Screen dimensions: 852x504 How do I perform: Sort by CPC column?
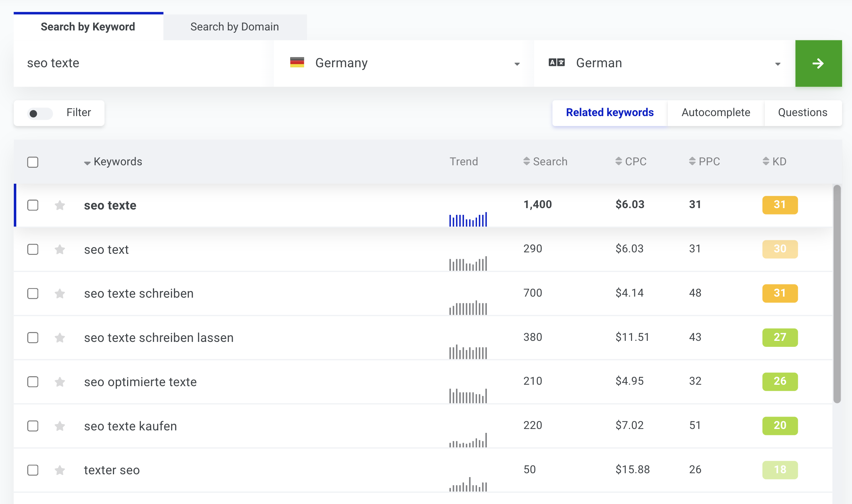click(631, 161)
